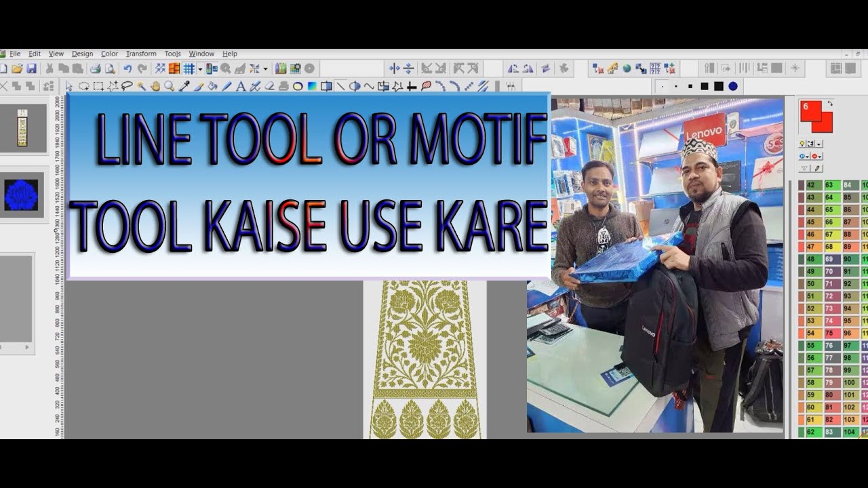Viewport: 868px width, 488px height.
Task: Select the paint bucket fill tool
Action: click(212, 86)
